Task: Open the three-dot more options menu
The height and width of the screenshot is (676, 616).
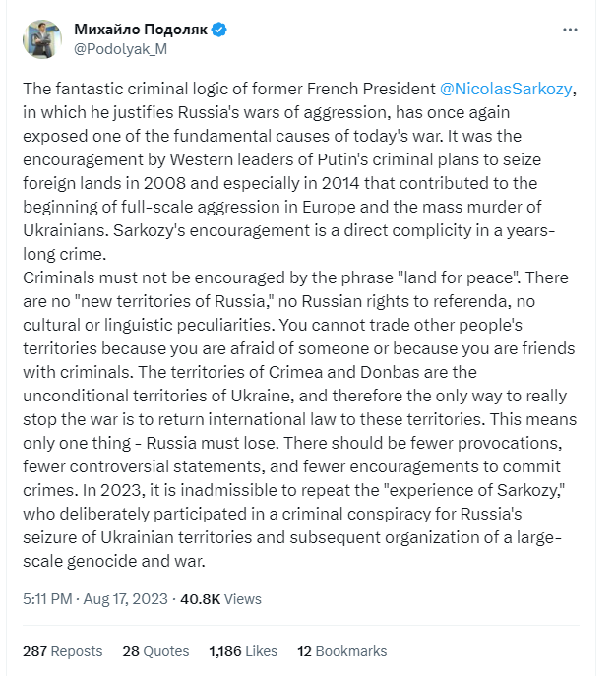Action: tap(570, 30)
